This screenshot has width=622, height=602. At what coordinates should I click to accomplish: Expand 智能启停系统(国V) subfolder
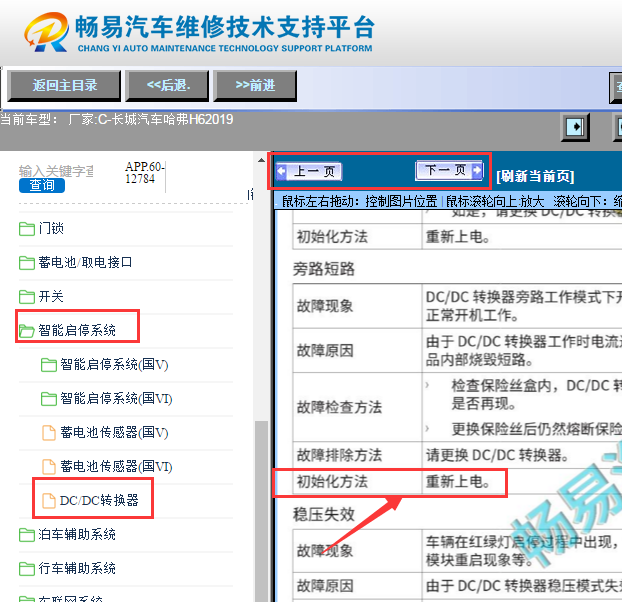114,364
